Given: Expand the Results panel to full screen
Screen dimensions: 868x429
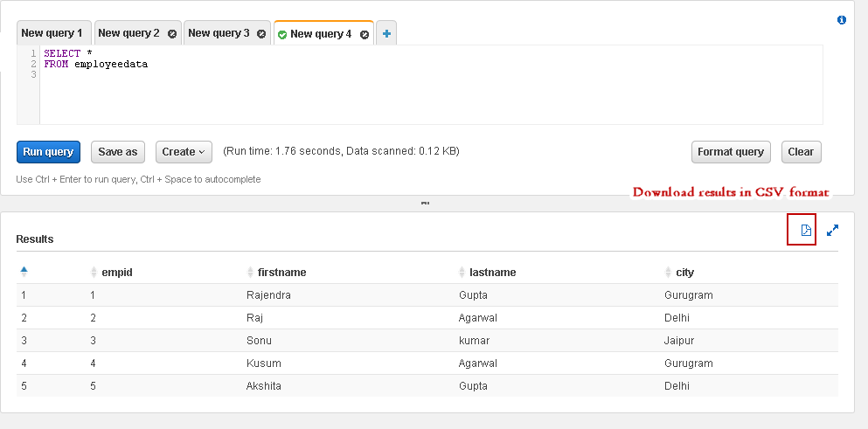Looking at the screenshot, I should pos(832,230).
